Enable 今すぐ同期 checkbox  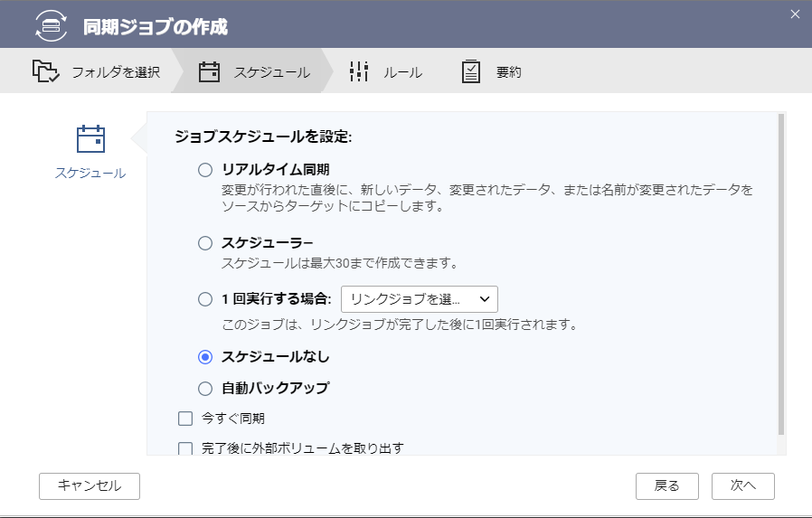pyautogui.click(x=185, y=419)
